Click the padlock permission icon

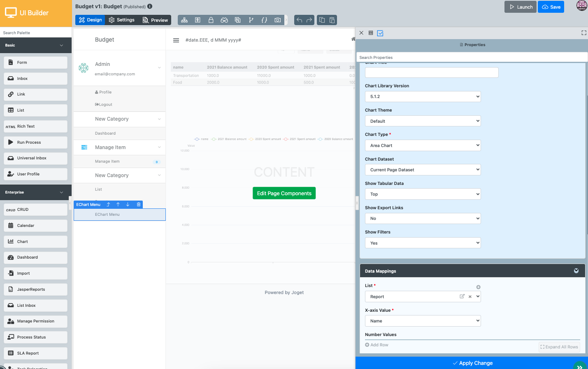(211, 20)
